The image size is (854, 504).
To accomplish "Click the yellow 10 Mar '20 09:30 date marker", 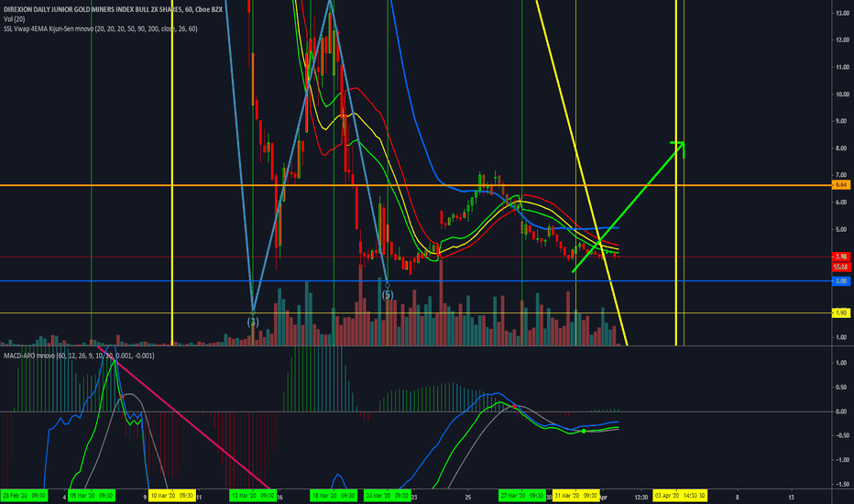I will (x=172, y=496).
